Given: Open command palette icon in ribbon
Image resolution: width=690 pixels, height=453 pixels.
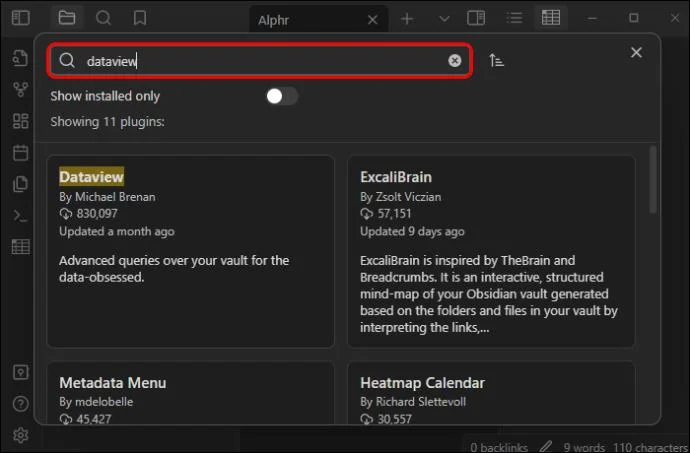Looking at the screenshot, I should coord(21,216).
